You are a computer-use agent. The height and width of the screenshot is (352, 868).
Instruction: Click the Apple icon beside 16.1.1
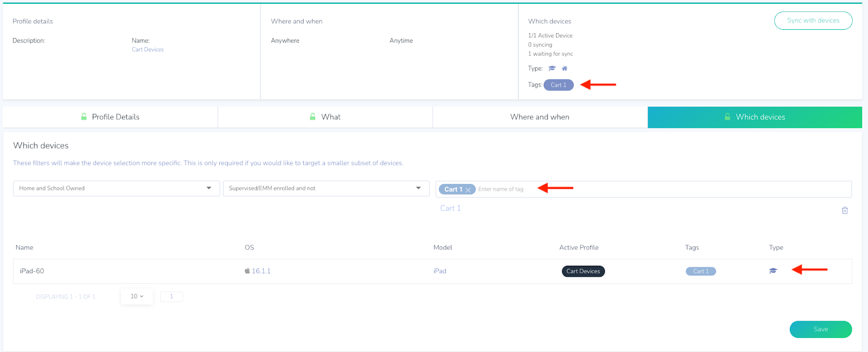(247, 271)
